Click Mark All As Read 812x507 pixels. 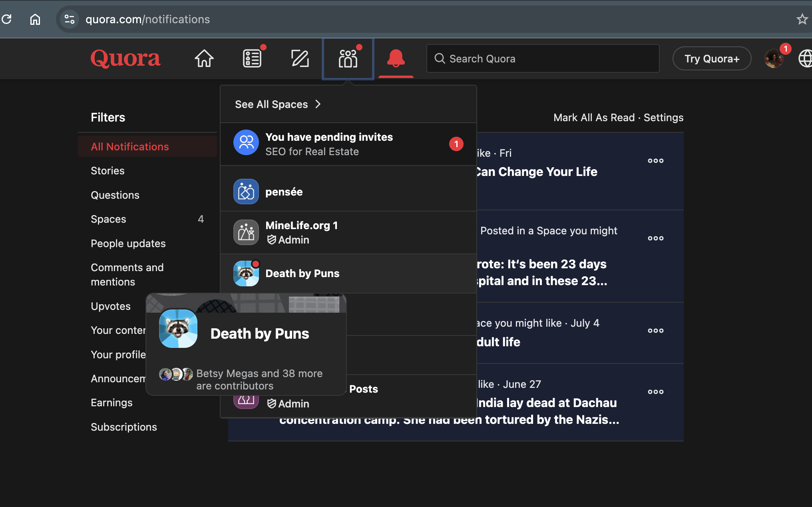594,118
